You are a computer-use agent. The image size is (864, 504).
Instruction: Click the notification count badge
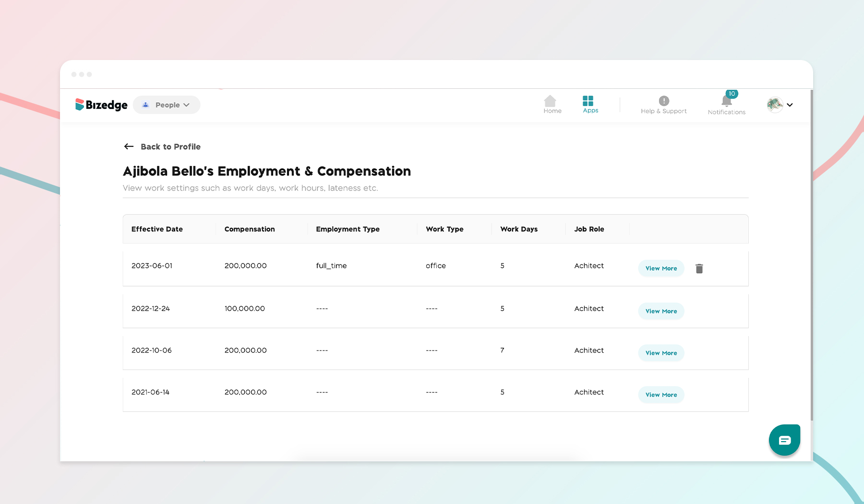pos(732,94)
